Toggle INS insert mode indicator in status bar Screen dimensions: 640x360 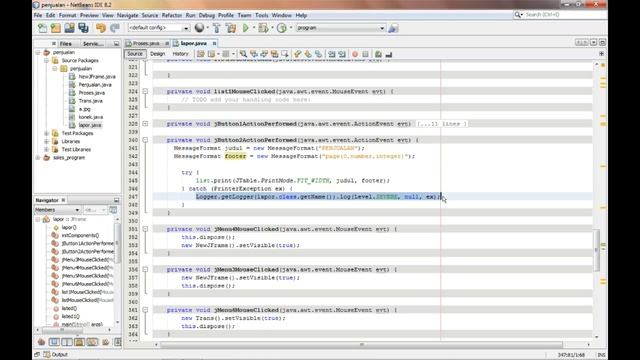pyautogui.click(x=601, y=355)
